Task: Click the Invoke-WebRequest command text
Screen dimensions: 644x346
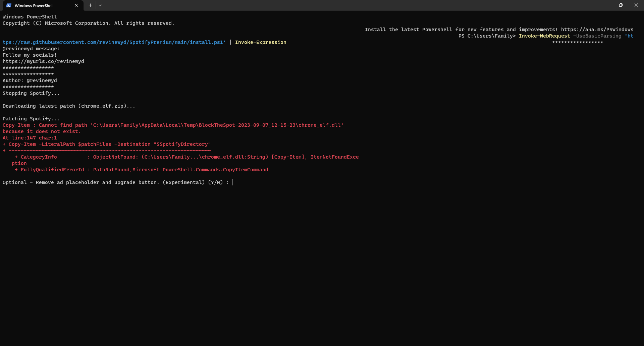Action: click(x=544, y=36)
